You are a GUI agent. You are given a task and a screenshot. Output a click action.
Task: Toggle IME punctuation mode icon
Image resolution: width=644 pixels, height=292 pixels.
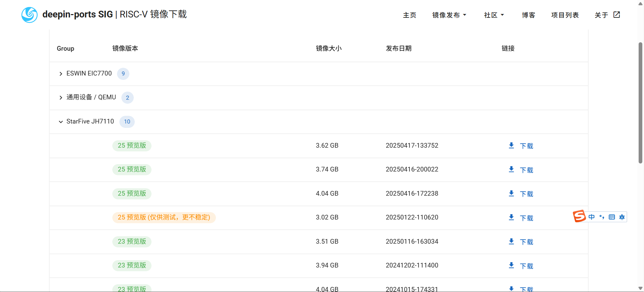click(602, 217)
